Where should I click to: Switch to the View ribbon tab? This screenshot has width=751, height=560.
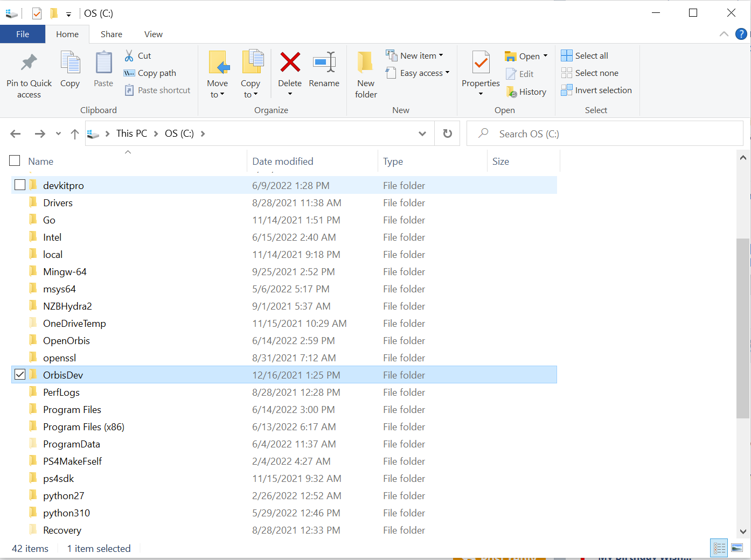[154, 34]
